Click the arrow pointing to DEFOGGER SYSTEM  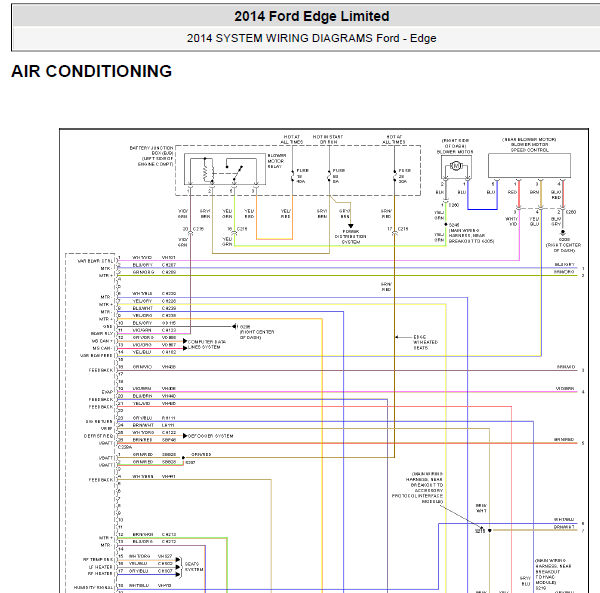[x=185, y=436]
